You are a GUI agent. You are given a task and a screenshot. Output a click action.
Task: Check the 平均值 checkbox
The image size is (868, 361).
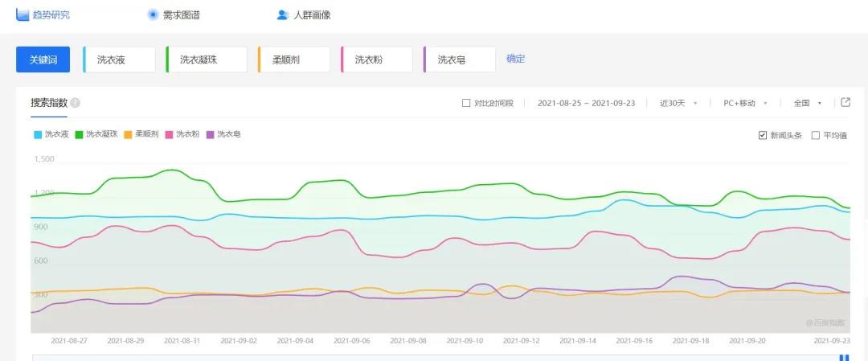click(816, 135)
